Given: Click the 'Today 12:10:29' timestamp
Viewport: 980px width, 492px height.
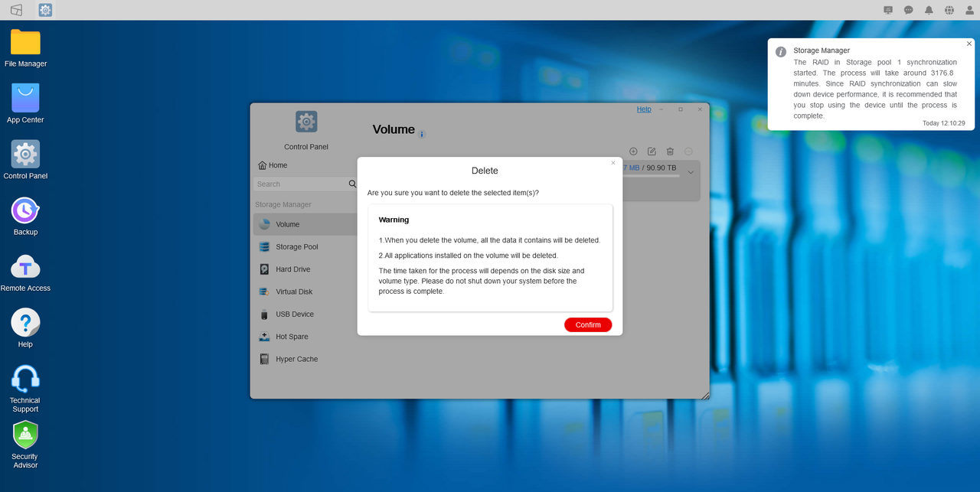Looking at the screenshot, I should tap(943, 123).
